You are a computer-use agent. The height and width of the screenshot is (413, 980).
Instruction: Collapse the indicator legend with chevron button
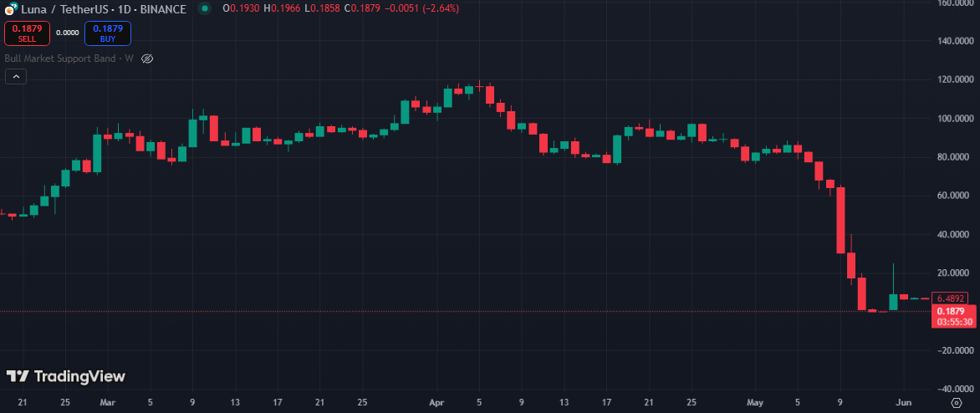click(x=16, y=77)
